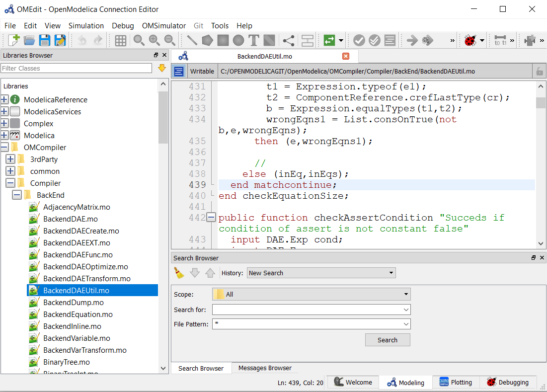Click the Check Model icon
547x392 pixels.
pos(359,40)
